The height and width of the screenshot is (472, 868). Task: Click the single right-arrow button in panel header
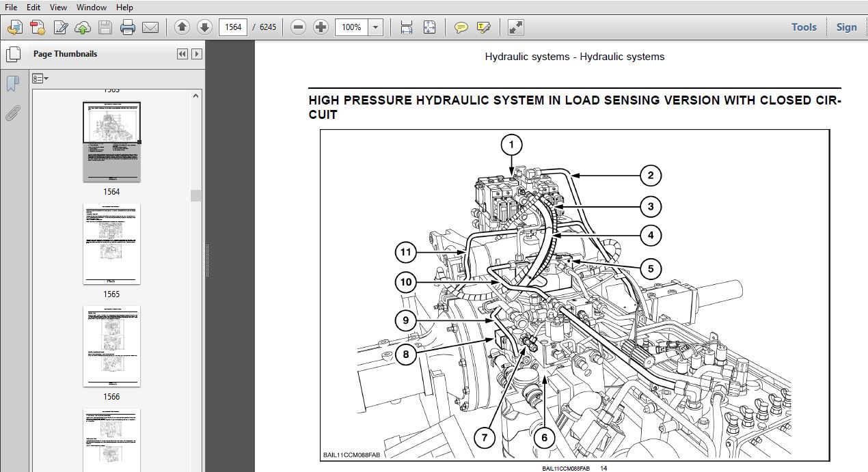(197, 54)
